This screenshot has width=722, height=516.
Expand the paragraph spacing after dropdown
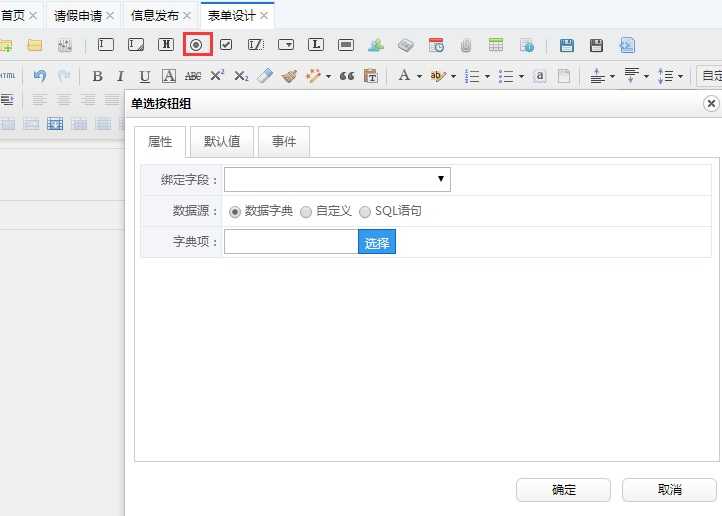click(x=646, y=76)
